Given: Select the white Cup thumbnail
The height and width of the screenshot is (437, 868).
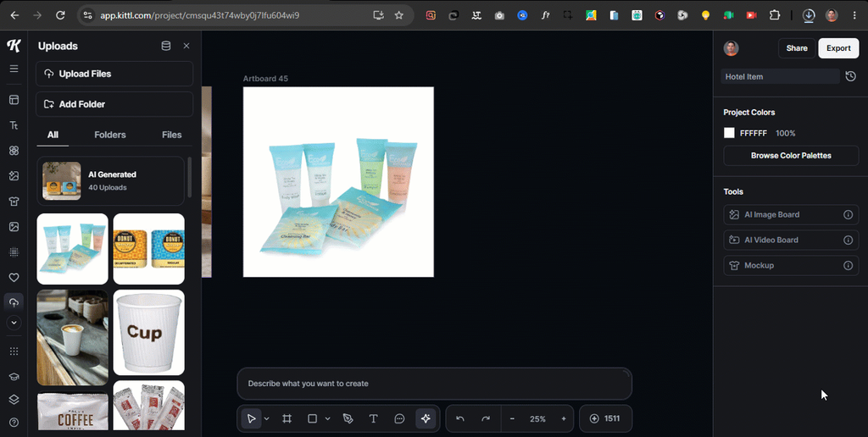Looking at the screenshot, I should 149,333.
